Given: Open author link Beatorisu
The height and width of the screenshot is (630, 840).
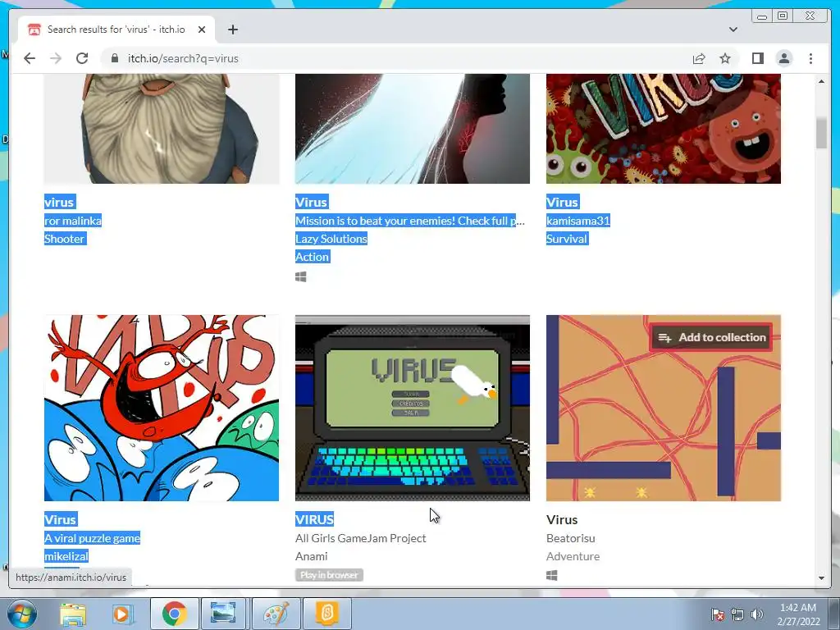Looking at the screenshot, I should pyautogui.click(x=571, y=538).
